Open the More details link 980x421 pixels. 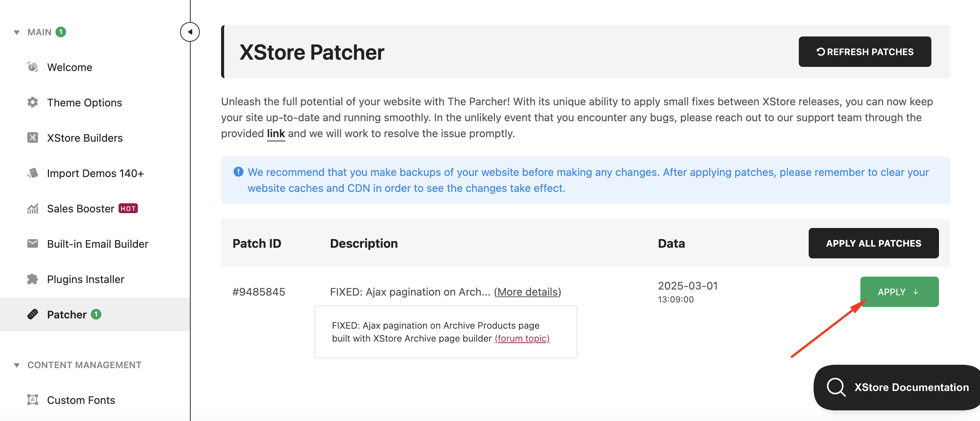[x=527, y=292]
